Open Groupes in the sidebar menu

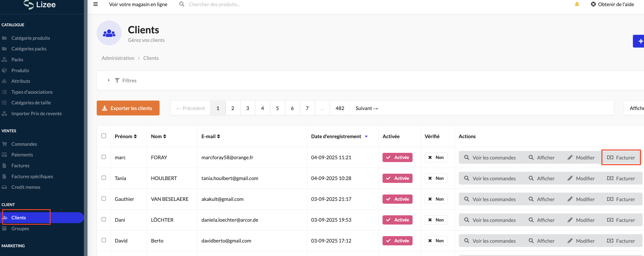click(x=20, y=229)
